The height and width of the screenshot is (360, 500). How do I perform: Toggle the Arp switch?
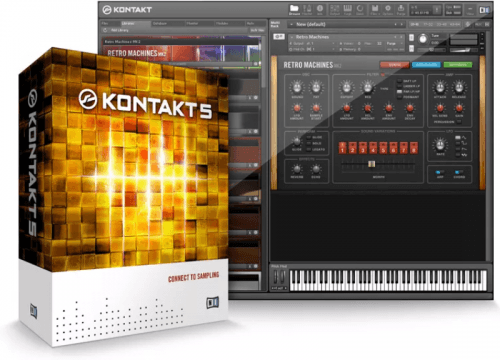pos(439,172)
